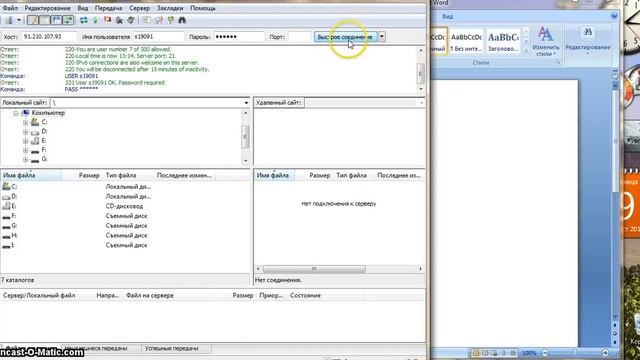640x360 pixels.
Task: Open the Помощь menu
Action: pos(203,8)
